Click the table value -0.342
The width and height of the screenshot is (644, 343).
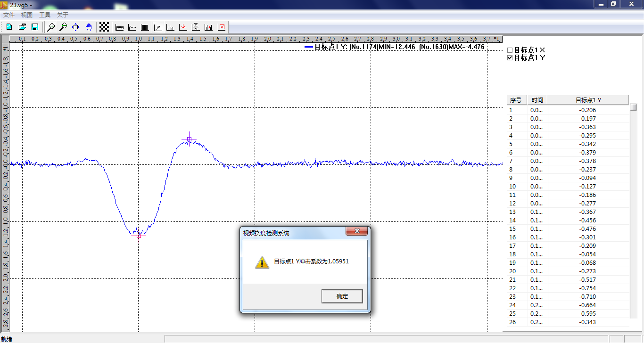[x=588, y=144]
